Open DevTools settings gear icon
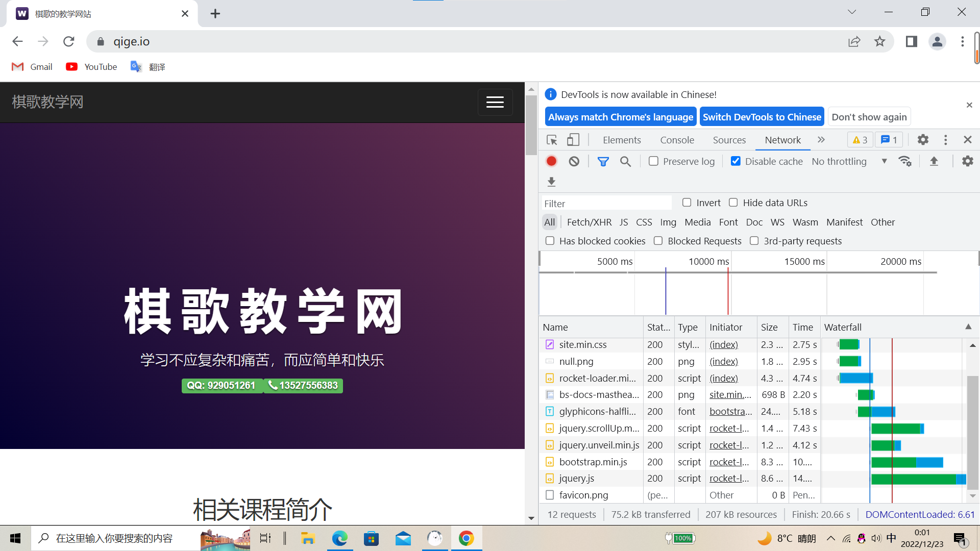The height and width of the screenshot is (551, 980). point(923,140)
